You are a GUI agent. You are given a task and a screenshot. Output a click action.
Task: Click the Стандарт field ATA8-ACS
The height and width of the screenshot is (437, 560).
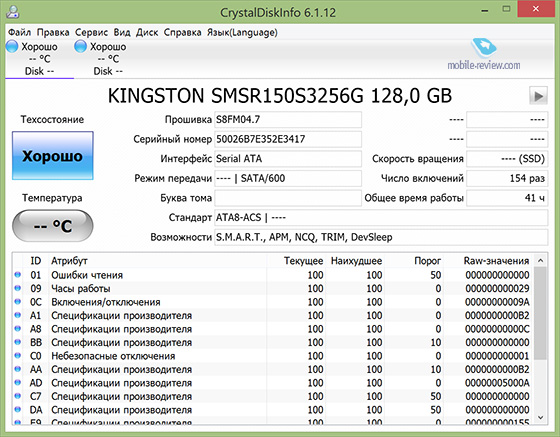381,218
